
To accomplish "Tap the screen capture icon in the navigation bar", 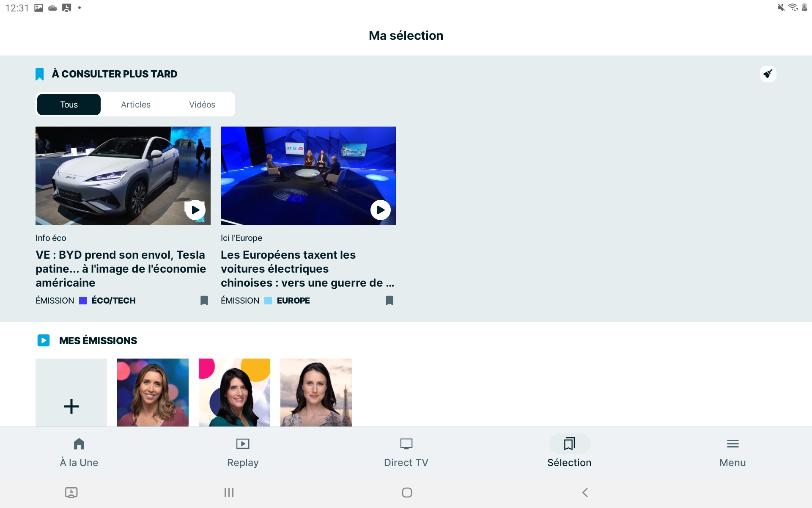I will tap(71, 492).
